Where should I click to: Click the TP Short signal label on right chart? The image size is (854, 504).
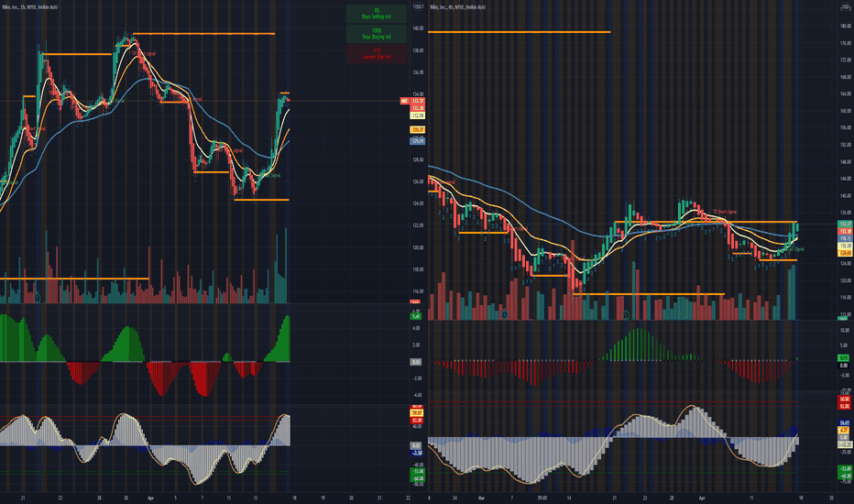click(x=725, y=212)
